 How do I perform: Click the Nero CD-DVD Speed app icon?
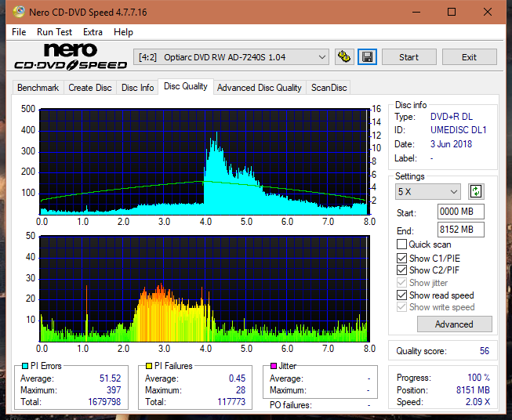pyautogui.click(x=18, y=12)
